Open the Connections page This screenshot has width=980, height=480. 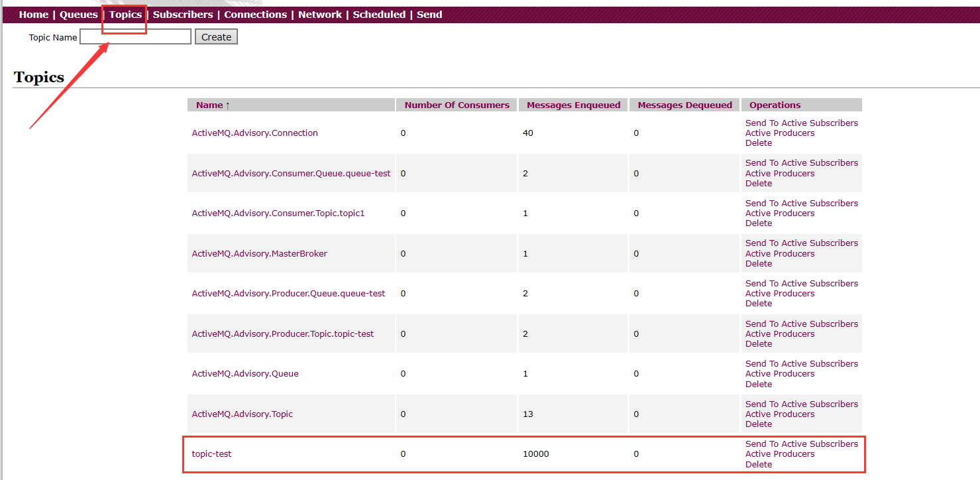[255, 15]
